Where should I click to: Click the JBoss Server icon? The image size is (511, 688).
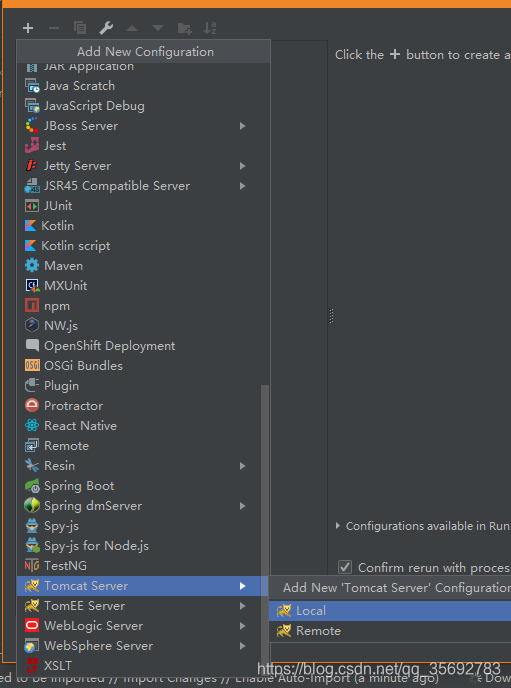32,125
